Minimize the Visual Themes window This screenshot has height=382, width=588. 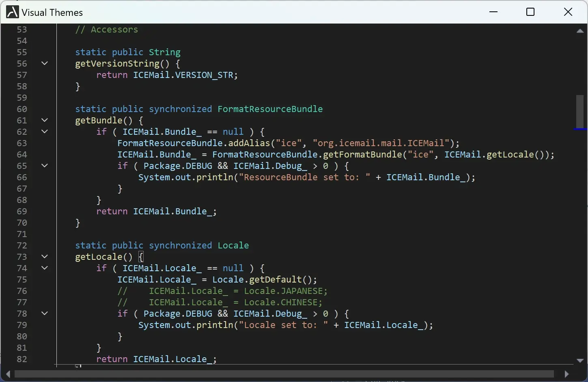[x=493, y=12]
